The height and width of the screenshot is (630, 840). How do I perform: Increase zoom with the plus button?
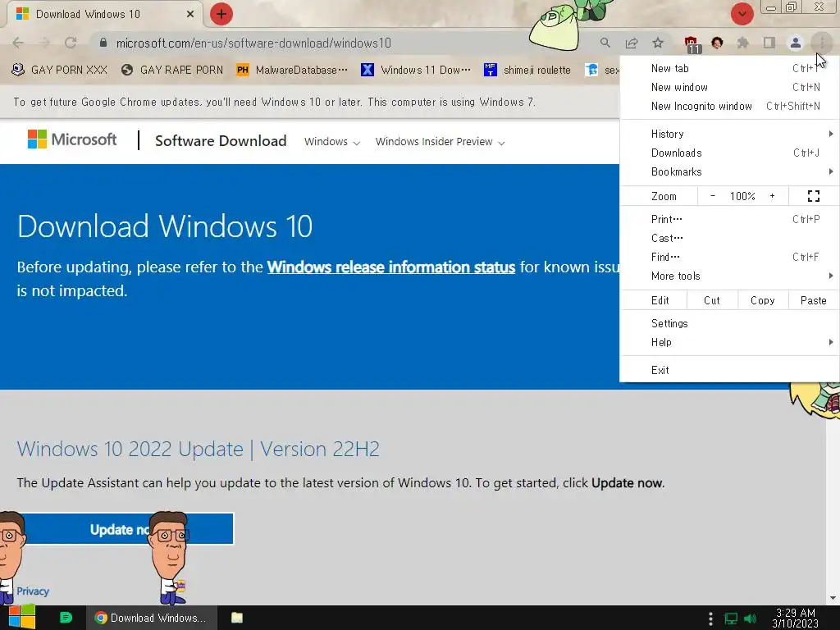(772, 196)
